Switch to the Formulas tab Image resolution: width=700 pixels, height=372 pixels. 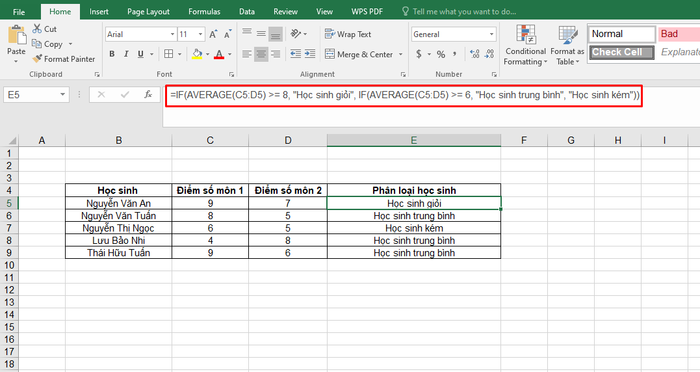pos(204,12)
